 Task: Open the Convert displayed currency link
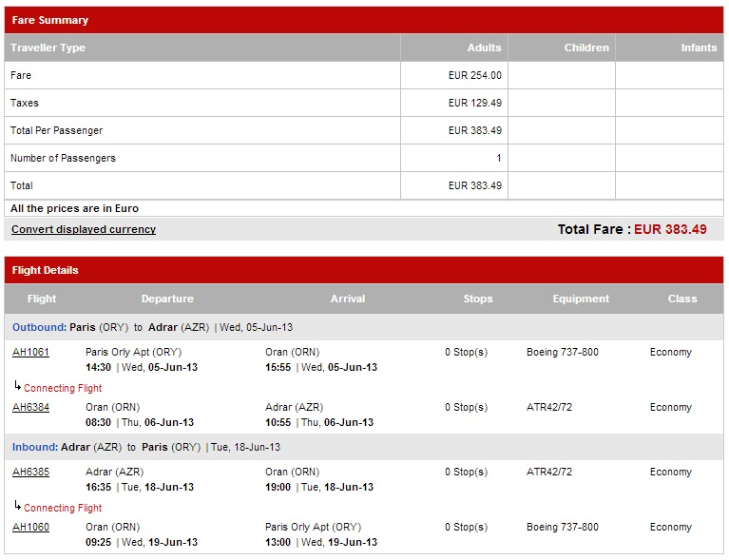point(84,229)
